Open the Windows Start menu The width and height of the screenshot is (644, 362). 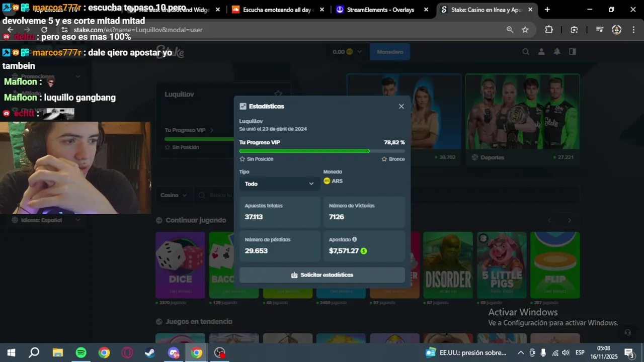pyautogui.click(x=11, y=352)
